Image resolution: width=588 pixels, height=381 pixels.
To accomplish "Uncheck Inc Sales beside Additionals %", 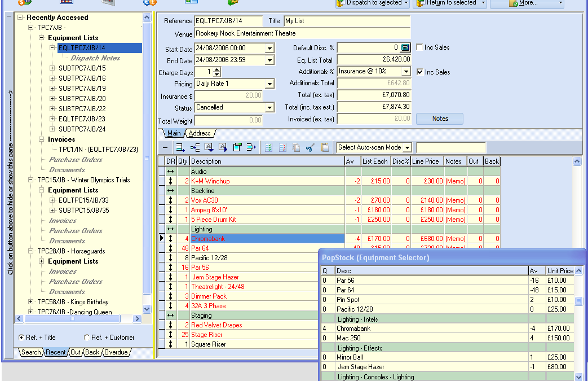I will tap(420, 72).
